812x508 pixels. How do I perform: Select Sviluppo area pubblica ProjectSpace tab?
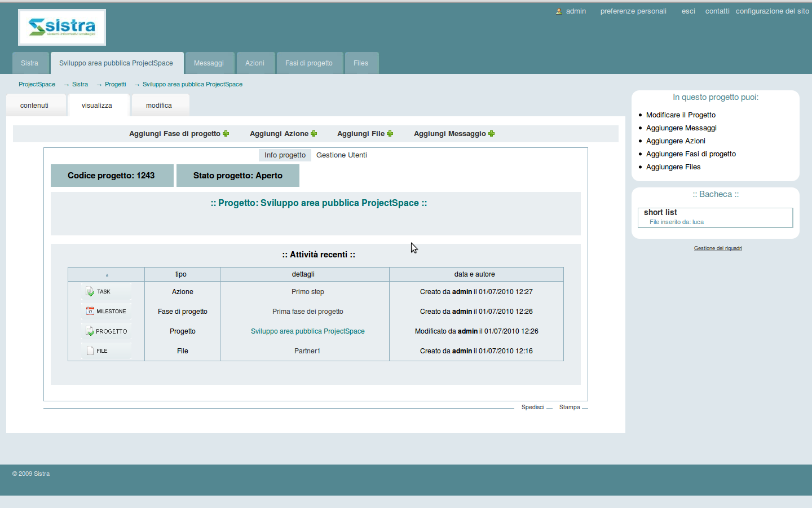point(116,63)
